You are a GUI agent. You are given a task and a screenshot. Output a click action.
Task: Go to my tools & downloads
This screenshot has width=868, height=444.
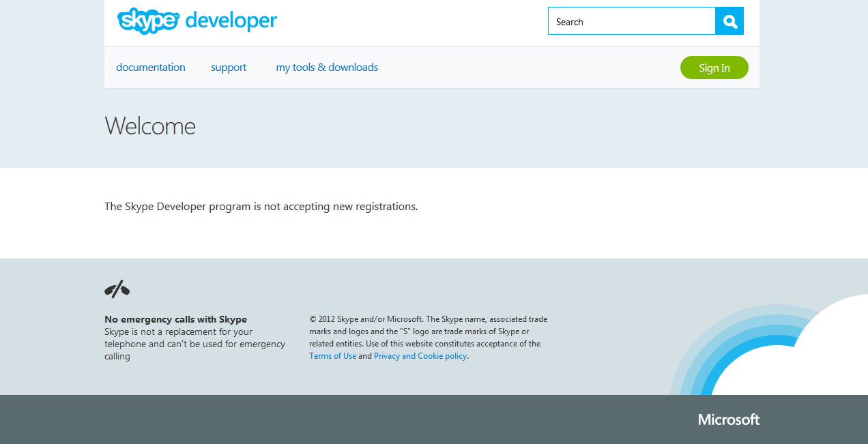coord(327,68)
